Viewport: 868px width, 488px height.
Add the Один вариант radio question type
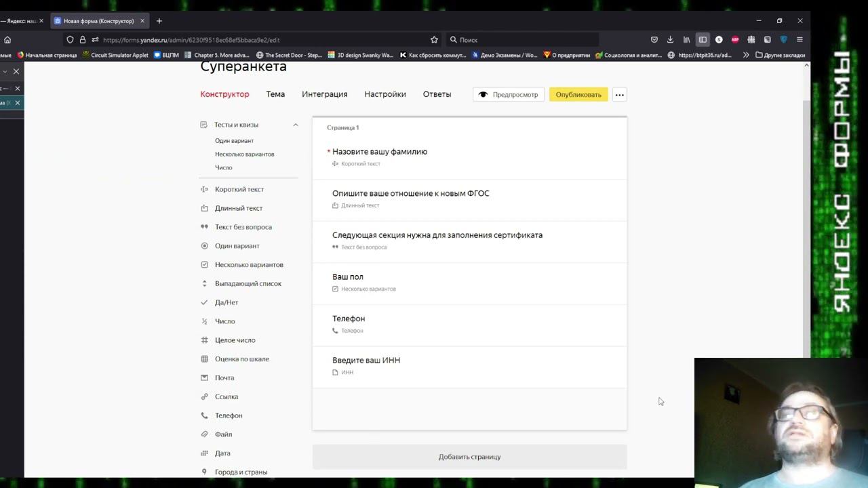(x=237, y=246)
